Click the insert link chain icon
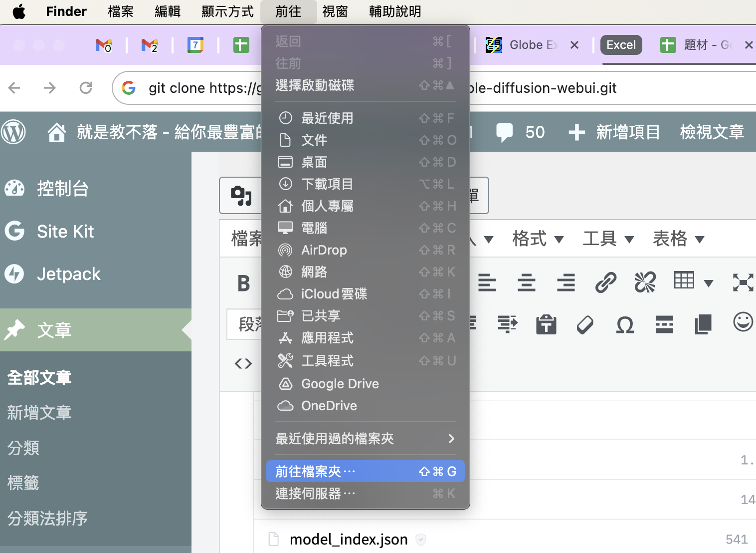The image size is (756, 553). [605, 282]
